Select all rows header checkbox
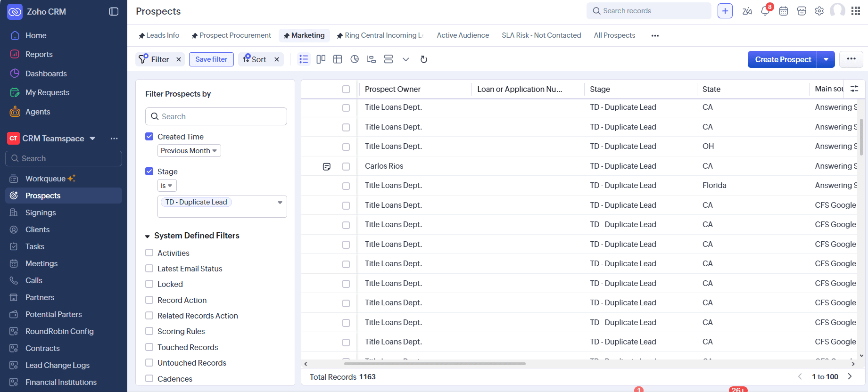Image resolution: width=868 pixels, height=392 pixels. pos(346,90)
